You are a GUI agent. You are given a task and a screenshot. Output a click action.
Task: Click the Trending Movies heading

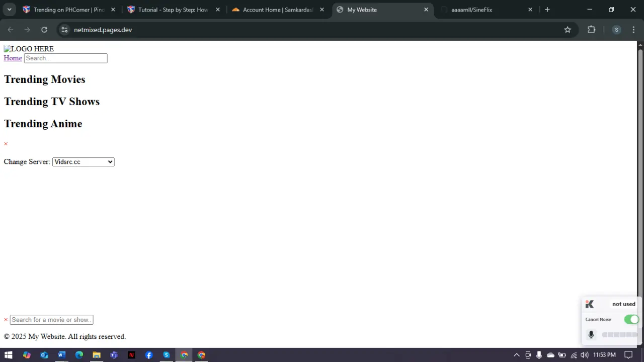(45, 79)
